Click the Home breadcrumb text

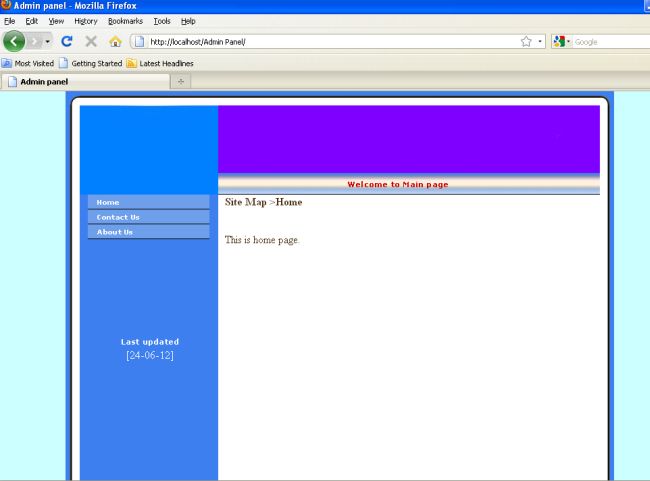pyautogui.click(x=289, y=202)
